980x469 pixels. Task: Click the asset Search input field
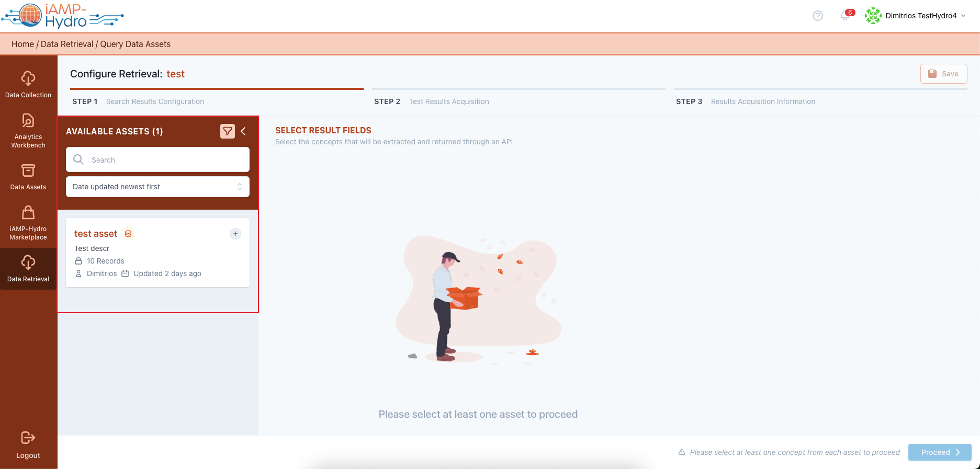(157, 159)
